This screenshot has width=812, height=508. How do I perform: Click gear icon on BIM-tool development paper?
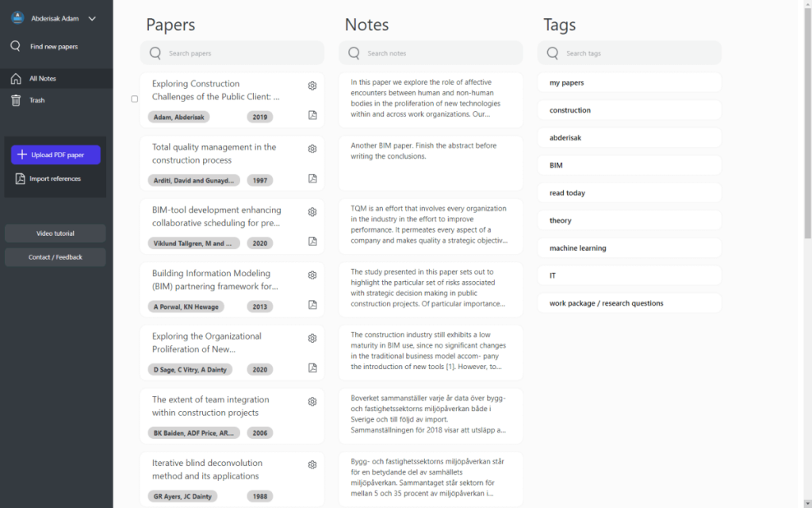[x=312, y=212]
